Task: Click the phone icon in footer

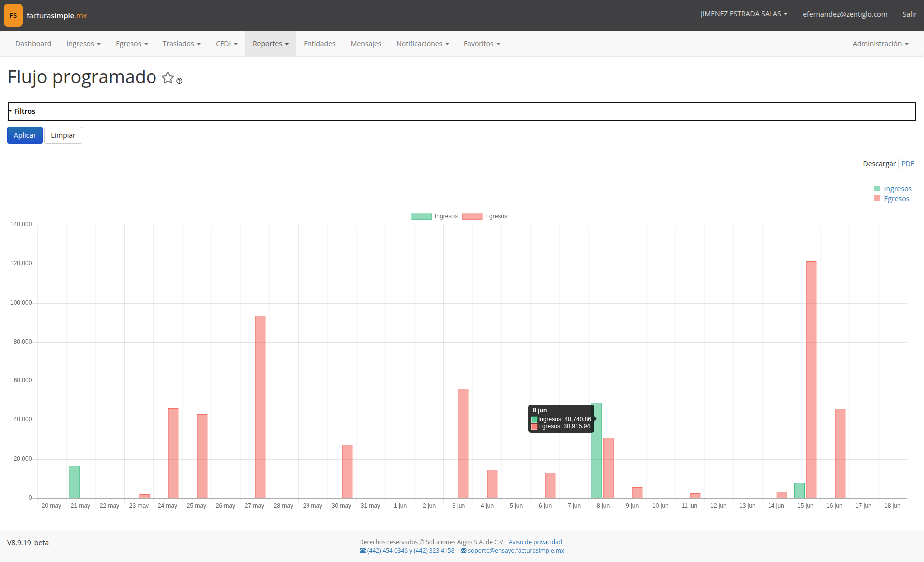Action: 362,551
